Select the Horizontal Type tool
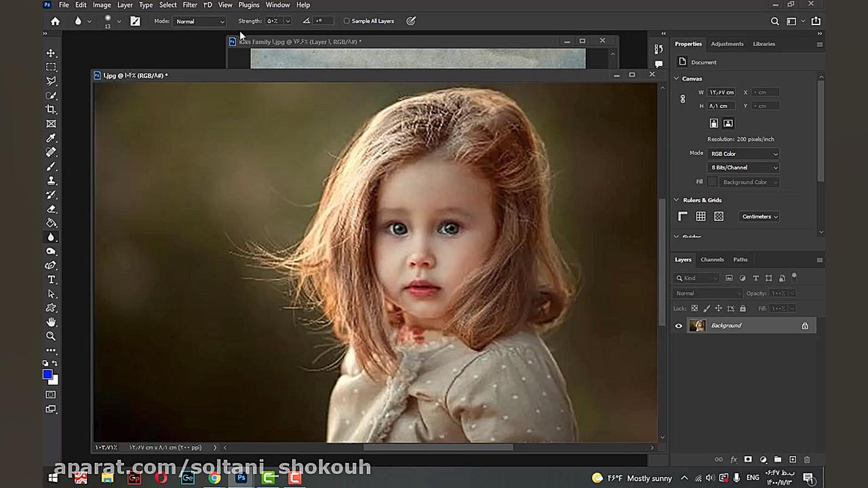Viewport: 868px width, 488px height. pos(51,280)
